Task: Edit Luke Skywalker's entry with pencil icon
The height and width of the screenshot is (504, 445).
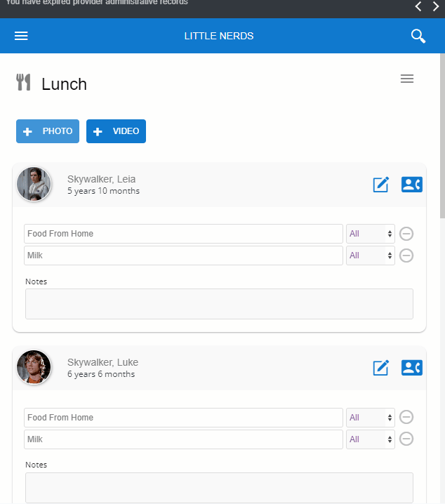Action: (x=380, y=368)
